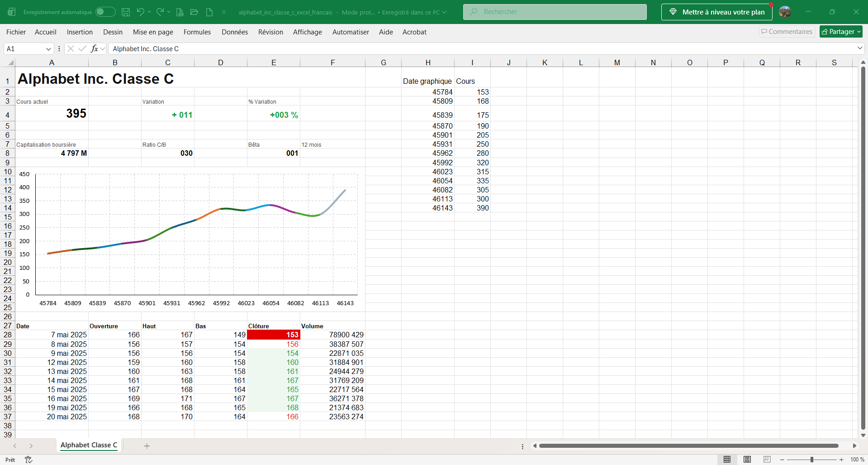Switch to Page Layout view icon
The height and width of the screenshot is (465, 868).
[747, 460]
